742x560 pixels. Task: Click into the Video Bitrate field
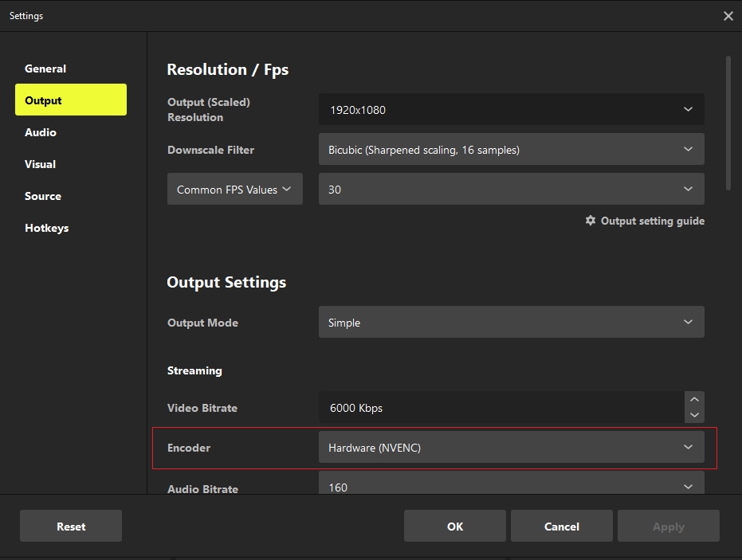click(x=501, y=407)
